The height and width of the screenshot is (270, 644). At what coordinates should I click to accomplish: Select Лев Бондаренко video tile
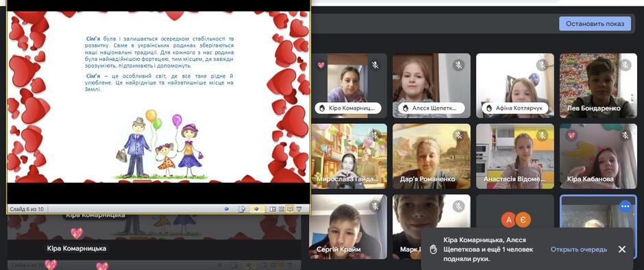click(598, 86)
